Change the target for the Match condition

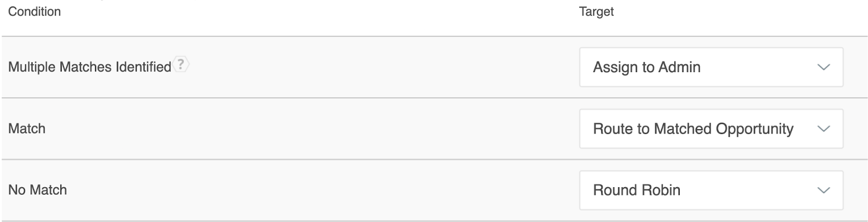(x=711, y=129)
